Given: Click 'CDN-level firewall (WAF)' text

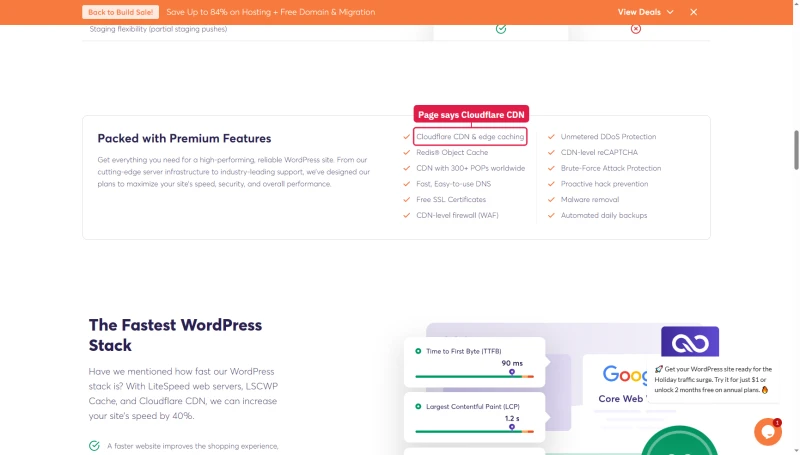Looking at the screenshot, I should [x=457, y=215].
